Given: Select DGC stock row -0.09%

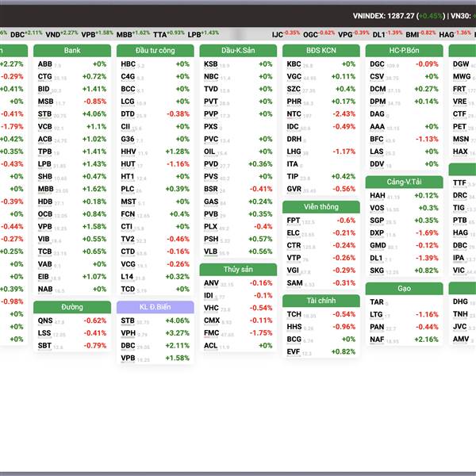Looking at the screenshot, I should click(x=404, y=64).
